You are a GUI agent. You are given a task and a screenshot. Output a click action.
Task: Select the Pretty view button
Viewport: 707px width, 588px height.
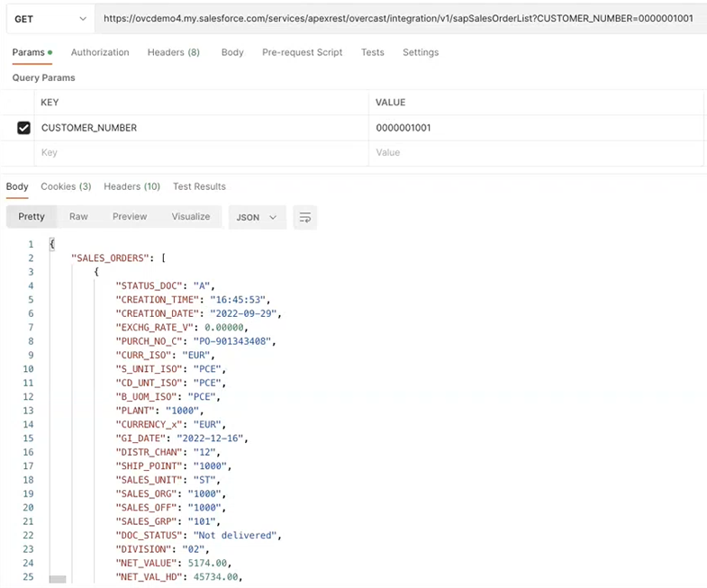click(32, 217)
